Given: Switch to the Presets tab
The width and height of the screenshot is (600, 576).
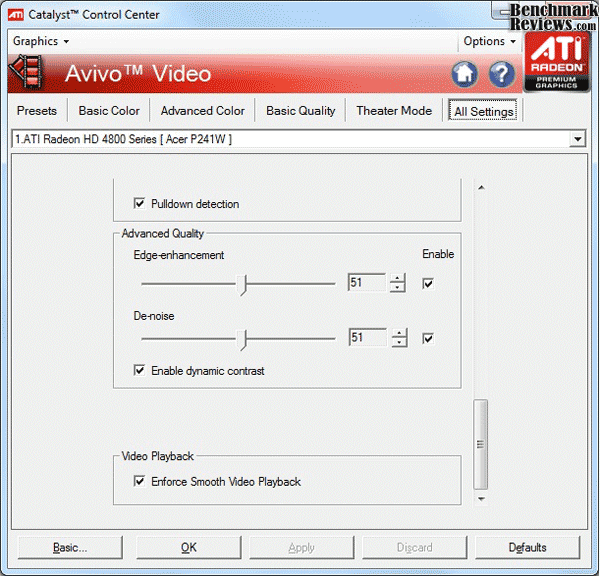Looking at the screenshot, I should 37,111.
